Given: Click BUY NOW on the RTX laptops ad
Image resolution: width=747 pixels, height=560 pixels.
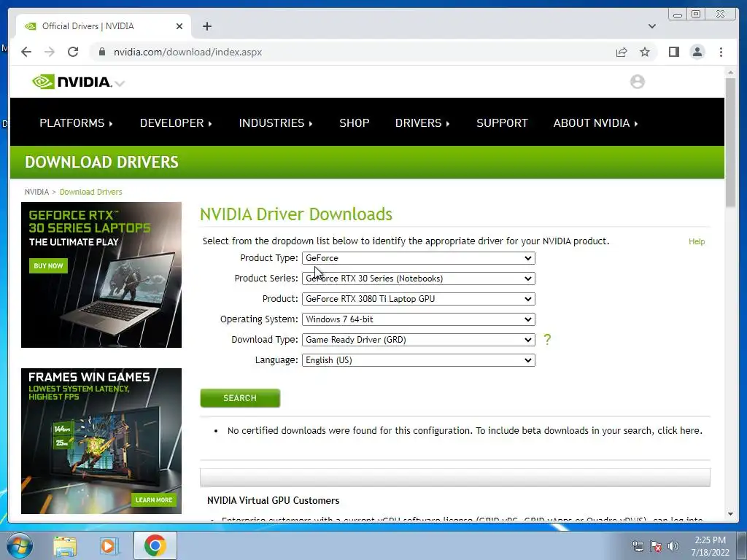Looking at the screenshot, I should click(48, 265).
